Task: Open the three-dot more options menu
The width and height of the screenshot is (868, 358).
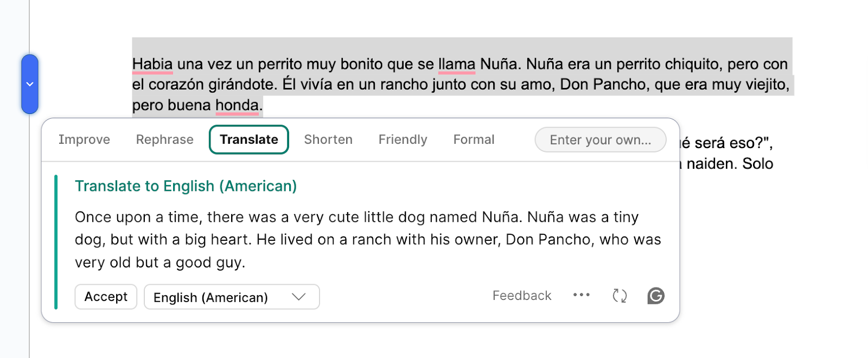Action: point(582,295)
